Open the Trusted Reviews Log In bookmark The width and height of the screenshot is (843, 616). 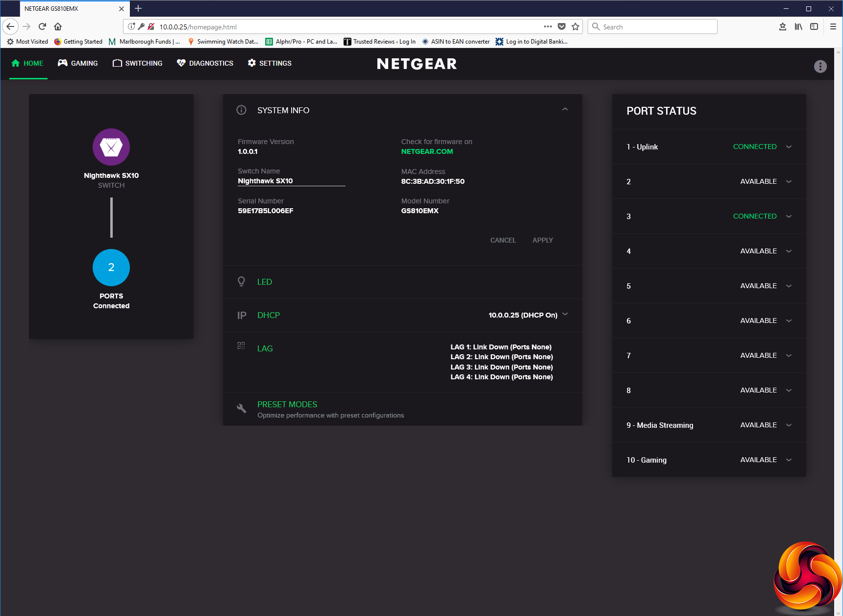tap(380, 42)
